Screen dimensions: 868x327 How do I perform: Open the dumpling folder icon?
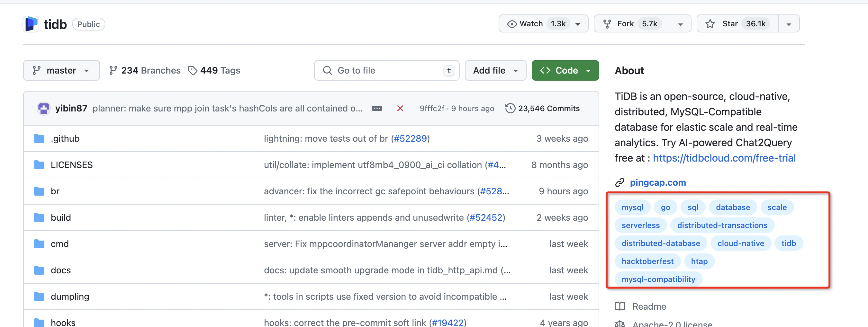click(x=40, y=296)
